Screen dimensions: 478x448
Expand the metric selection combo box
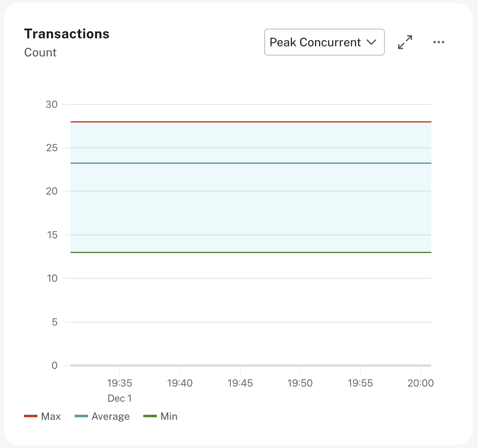(324, 42)
